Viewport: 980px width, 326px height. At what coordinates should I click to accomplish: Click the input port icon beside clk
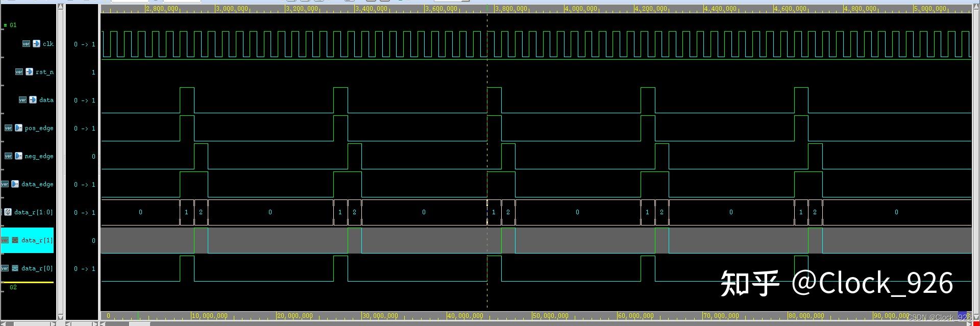tap(36, 44)
